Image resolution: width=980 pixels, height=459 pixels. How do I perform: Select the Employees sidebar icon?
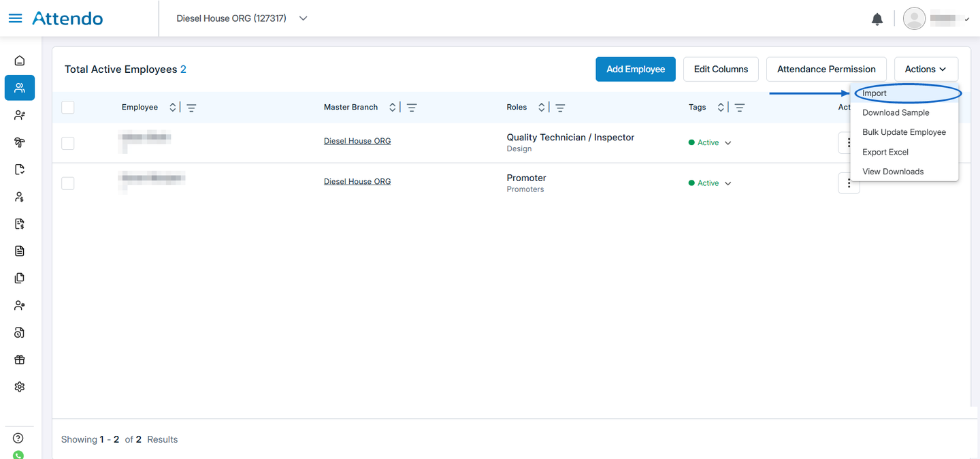point(20,88)
